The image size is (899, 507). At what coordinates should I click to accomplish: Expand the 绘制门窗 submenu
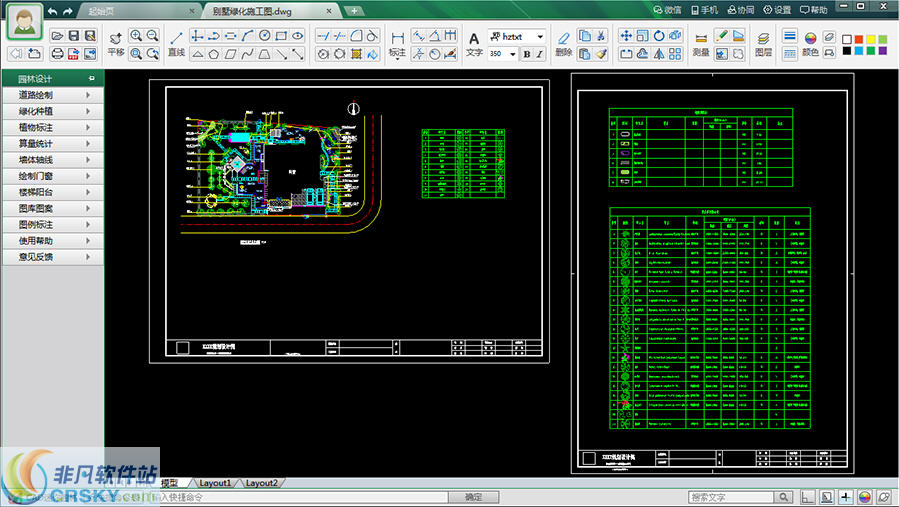(53, 176)
